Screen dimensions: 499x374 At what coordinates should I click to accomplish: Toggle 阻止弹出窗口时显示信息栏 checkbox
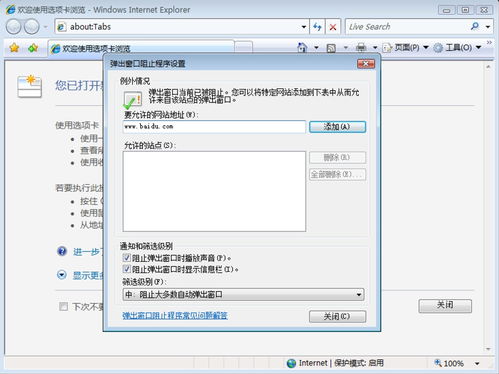coord(126,269)
